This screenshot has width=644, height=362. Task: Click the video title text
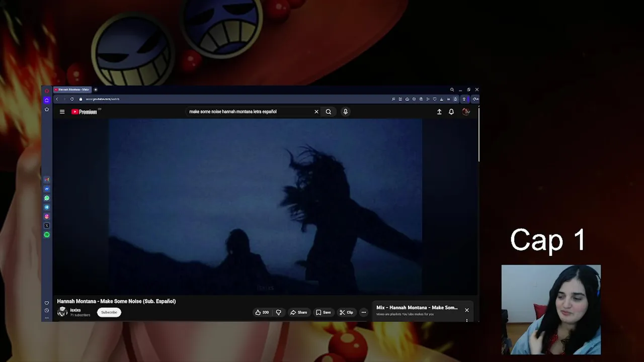point(116,301)
